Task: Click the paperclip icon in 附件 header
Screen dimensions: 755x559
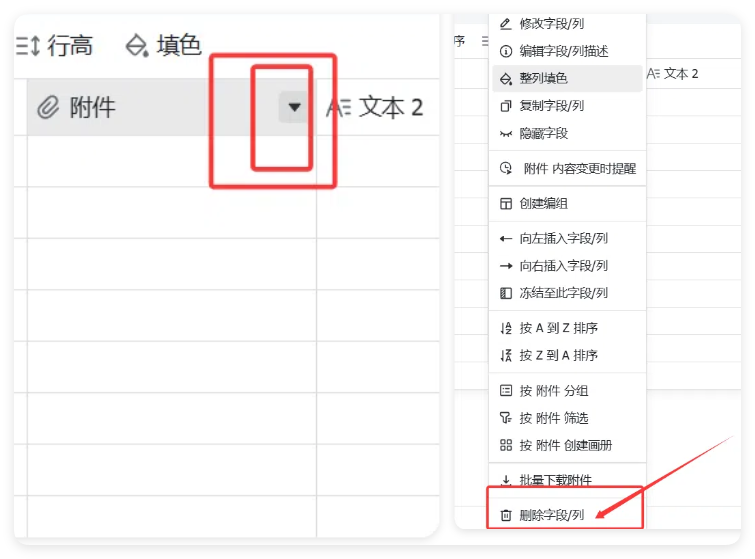Action: 48,107
